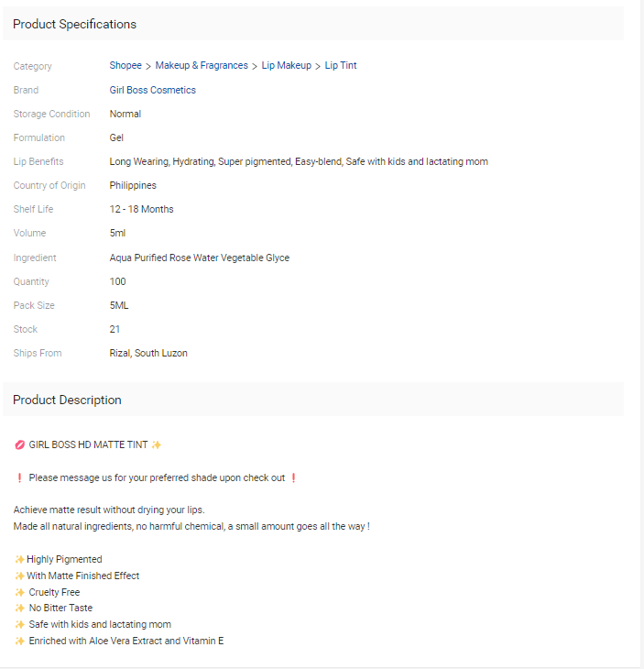The image size is (644, 669).
Task: Click sparkle icon beside With Matte Finished Effect
Action: pyautogui.click(x=19, y=576)
